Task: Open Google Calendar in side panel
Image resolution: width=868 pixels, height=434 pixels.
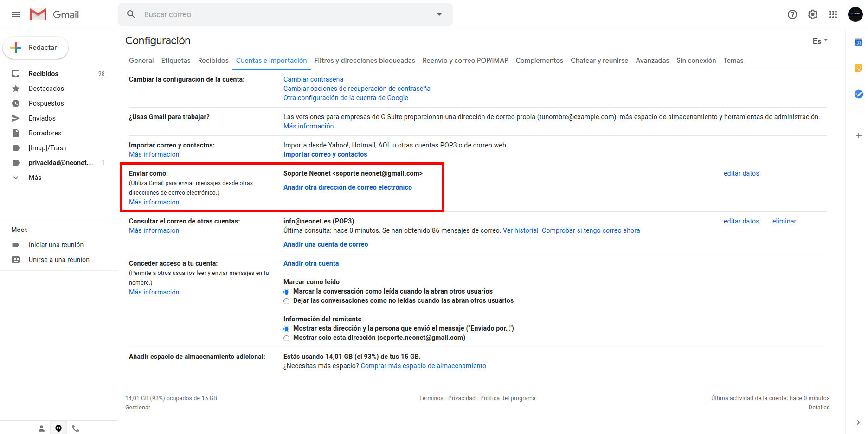Action: 858,43
